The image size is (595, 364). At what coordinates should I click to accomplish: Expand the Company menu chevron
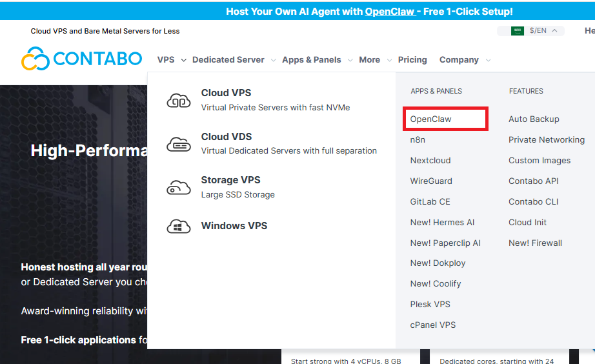(488, 61)
